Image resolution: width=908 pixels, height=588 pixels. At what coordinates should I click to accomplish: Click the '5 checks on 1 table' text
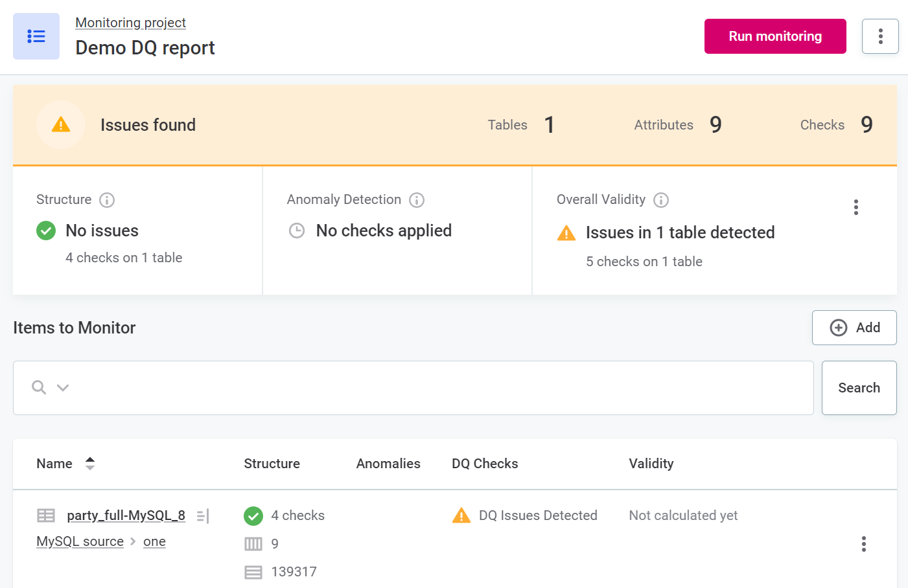tap(644, 262)
